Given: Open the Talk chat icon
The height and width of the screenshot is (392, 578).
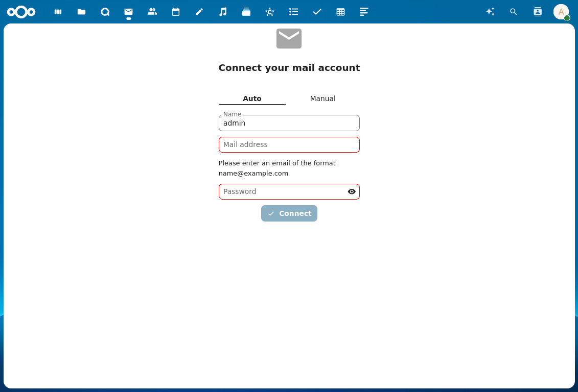Looking at the screenshot, I should pos(105,12).
